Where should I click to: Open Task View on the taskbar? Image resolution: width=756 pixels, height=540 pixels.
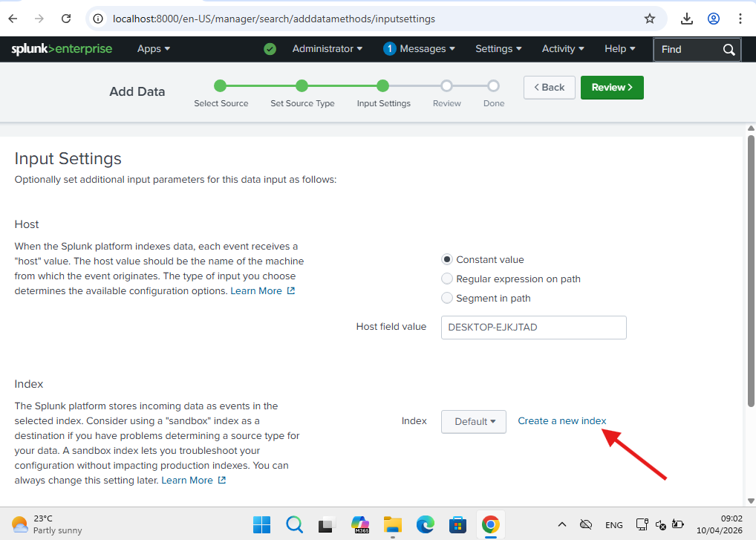tap(327, 524)
